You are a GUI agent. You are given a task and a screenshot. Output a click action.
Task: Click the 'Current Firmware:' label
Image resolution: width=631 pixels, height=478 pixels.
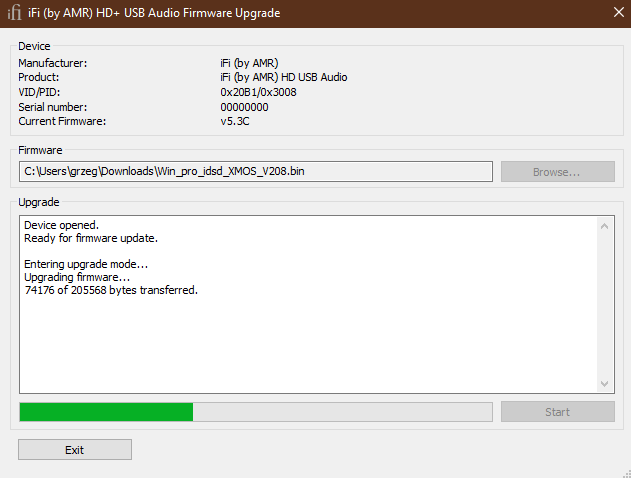point(62,121)
